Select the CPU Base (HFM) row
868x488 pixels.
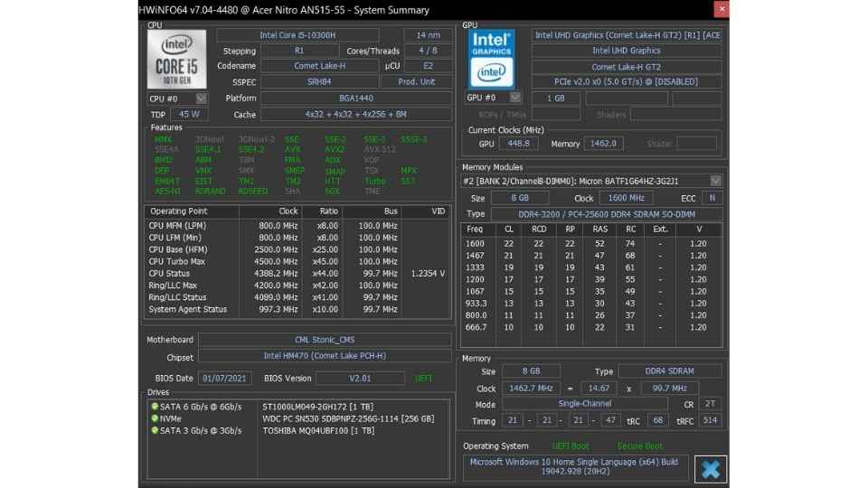(297, 249)
